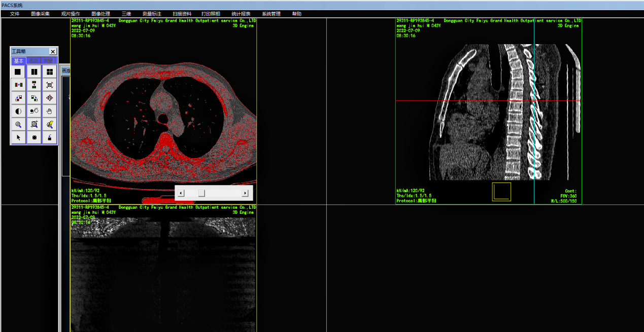Open the 帮助 menu
Screen dimensions: 644x332
pos(296,14)
